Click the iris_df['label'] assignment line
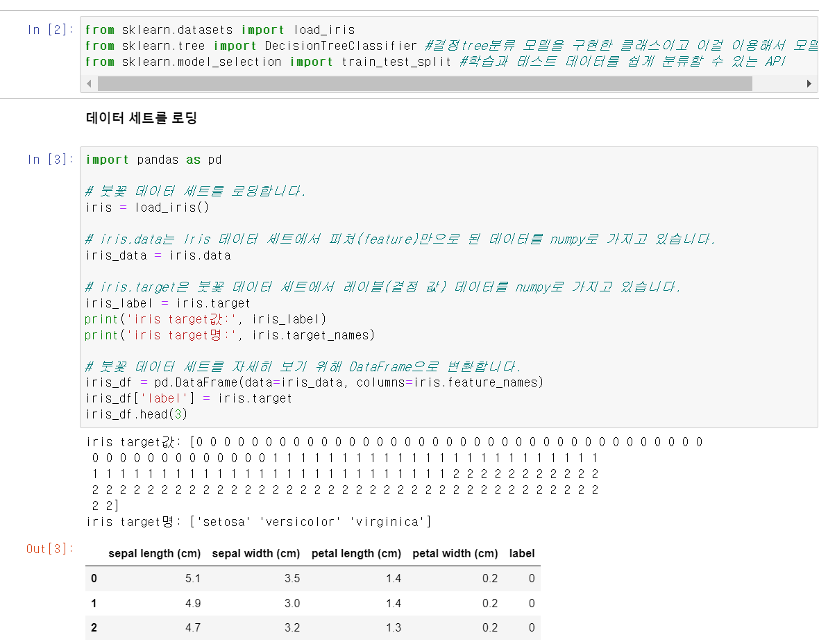Viewport: 819px width, 644px height. 189,398
